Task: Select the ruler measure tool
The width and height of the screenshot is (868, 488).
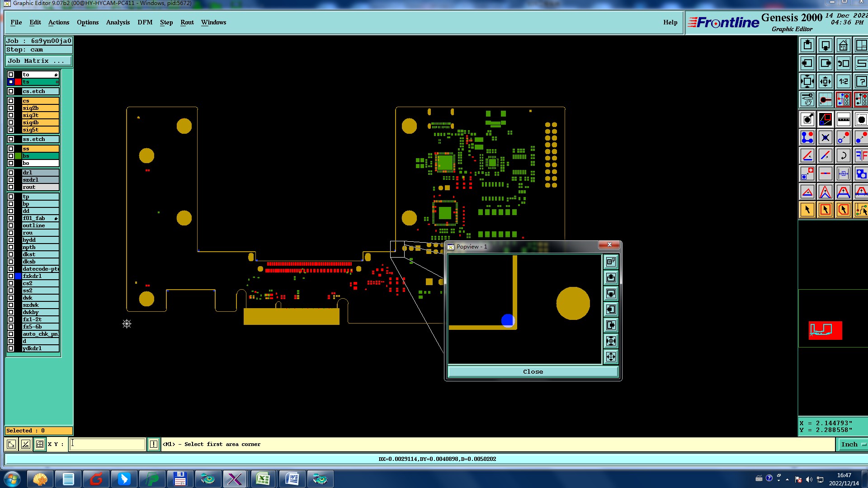Action: [x=843, y=120]
